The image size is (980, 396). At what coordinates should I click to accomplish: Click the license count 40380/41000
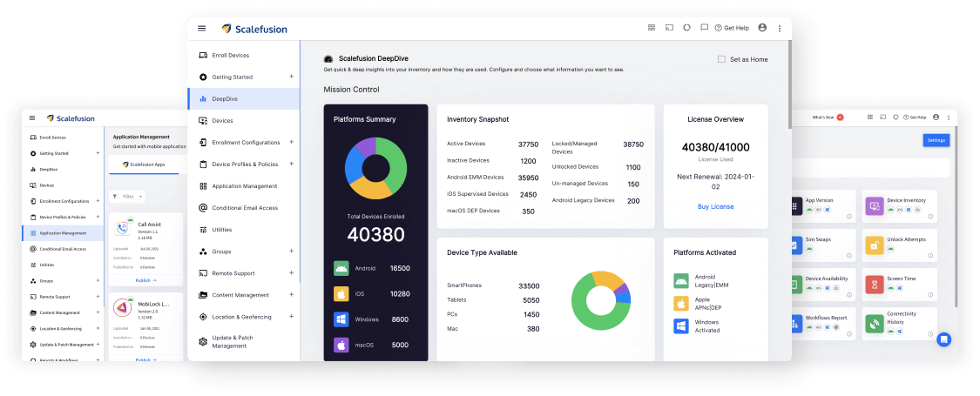(x=716, y=147)
